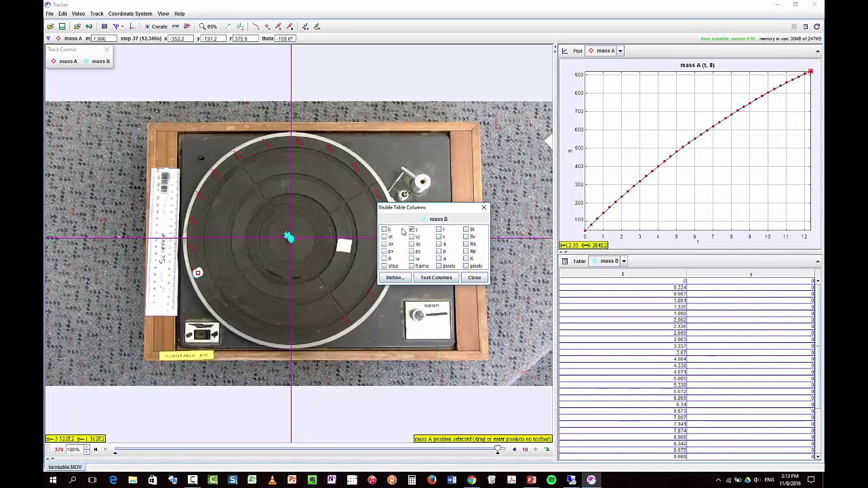Collapse plot panel with top-right arrow
868x488 pixels.
point(817,51)
